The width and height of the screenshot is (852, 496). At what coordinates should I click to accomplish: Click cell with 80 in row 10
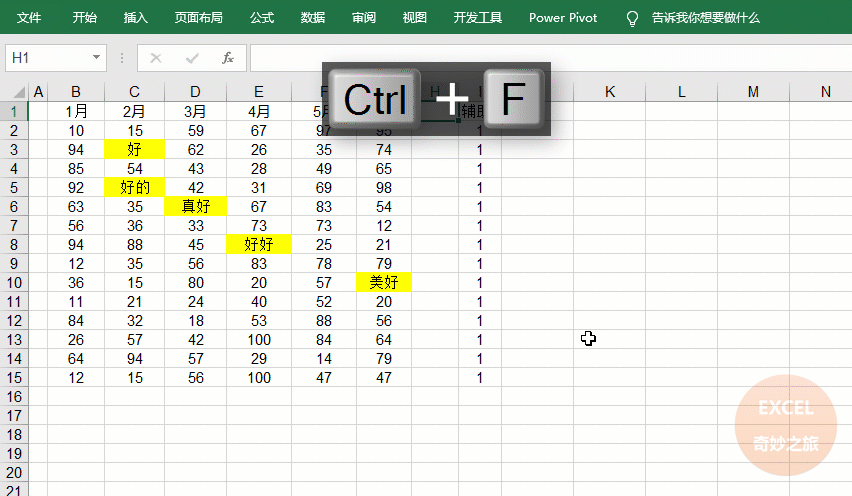click(195, 282)
